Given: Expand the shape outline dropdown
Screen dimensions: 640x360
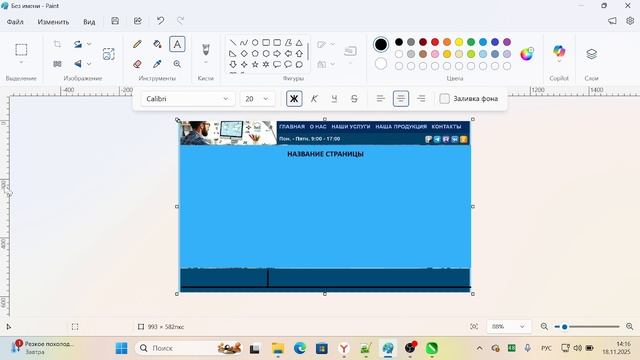Looking at the screenshot, I should point(332,44).
